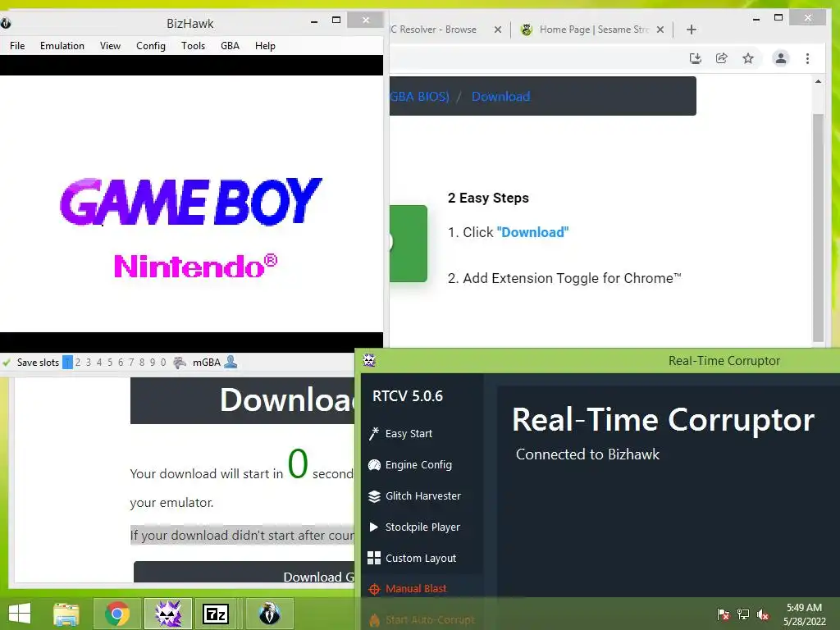
Task: Open Chrome from the taskbar
Action: point(117,614)
